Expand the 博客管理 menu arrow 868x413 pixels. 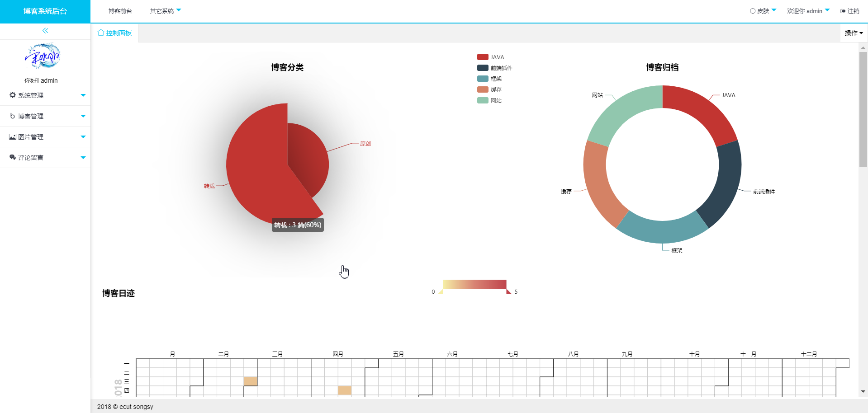point(83,116)
